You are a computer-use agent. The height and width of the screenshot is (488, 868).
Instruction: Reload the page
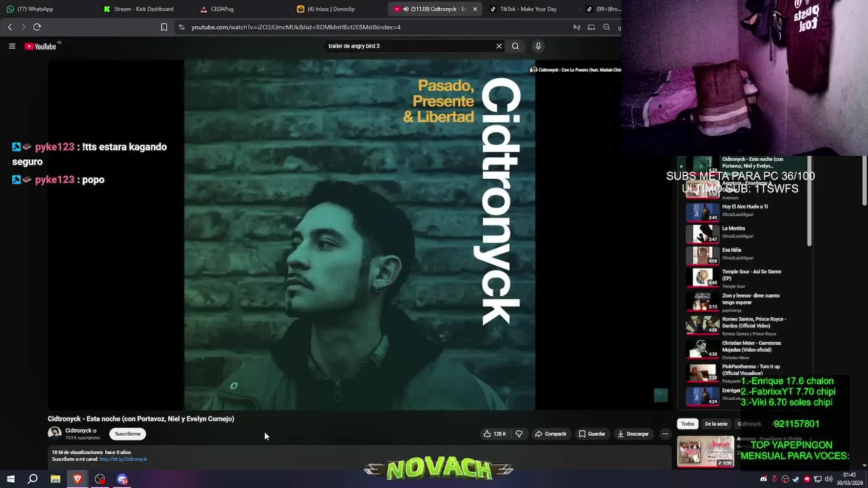pyautogui.click(x=37, y=27)
